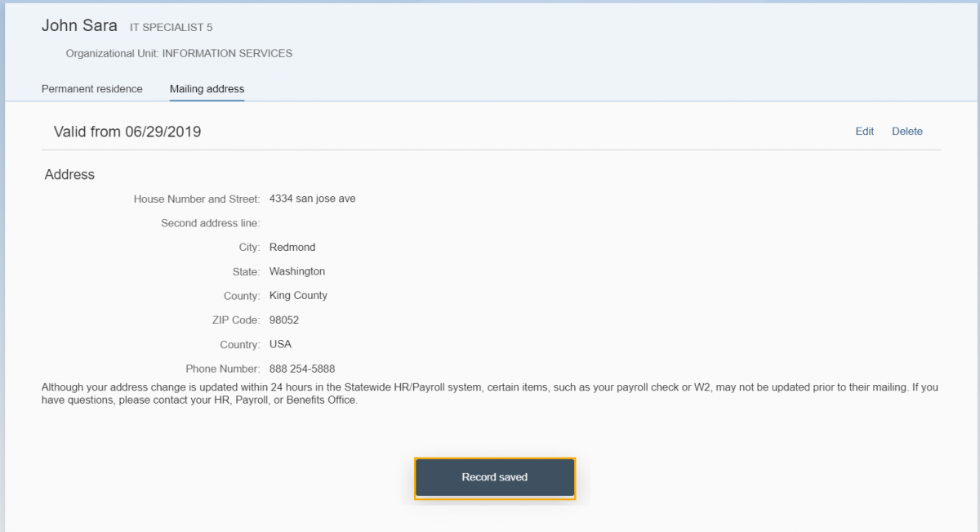
Task: Dismiss the Record saved notification
Action: [x=495, y=477]
